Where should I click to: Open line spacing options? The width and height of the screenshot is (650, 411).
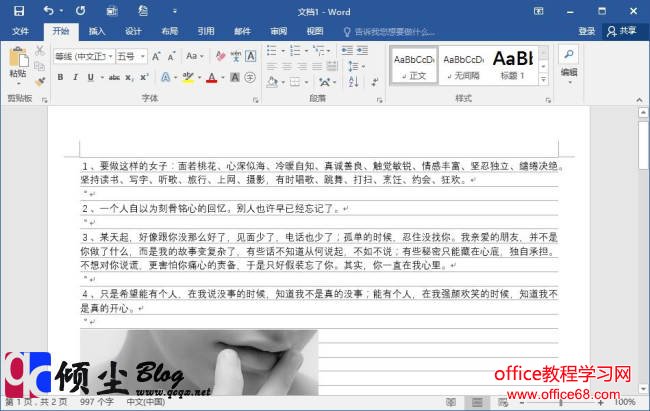pos(356,66)
